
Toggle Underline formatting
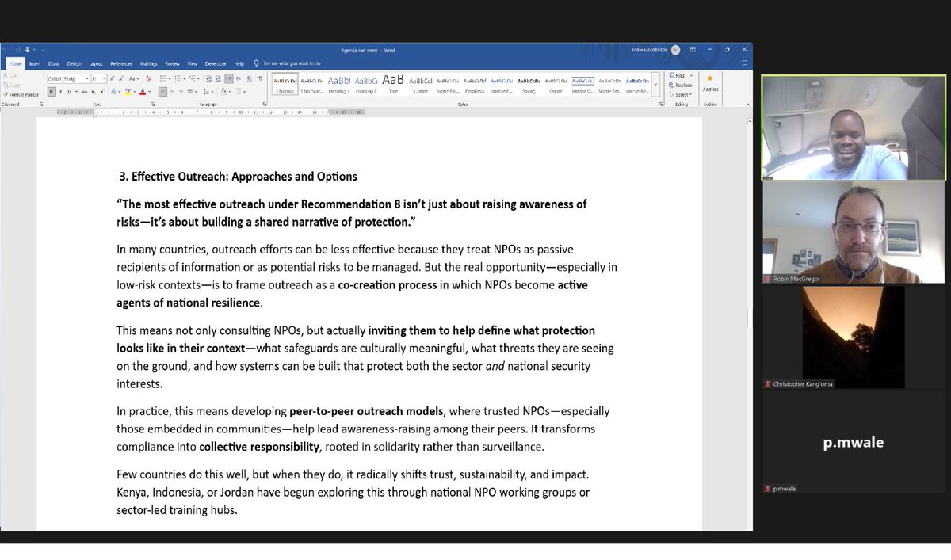click(69, 91)
